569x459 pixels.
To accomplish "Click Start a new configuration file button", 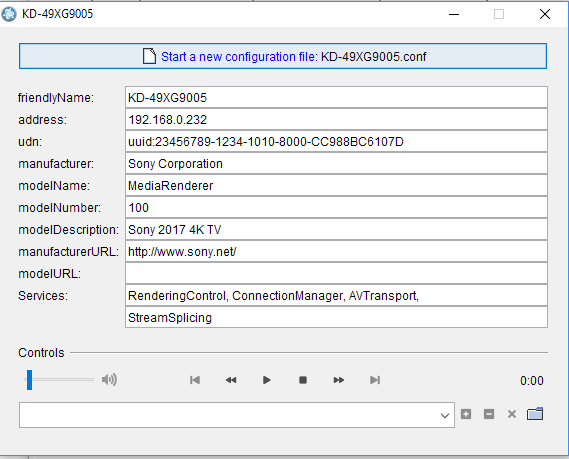I will (283, 56).
